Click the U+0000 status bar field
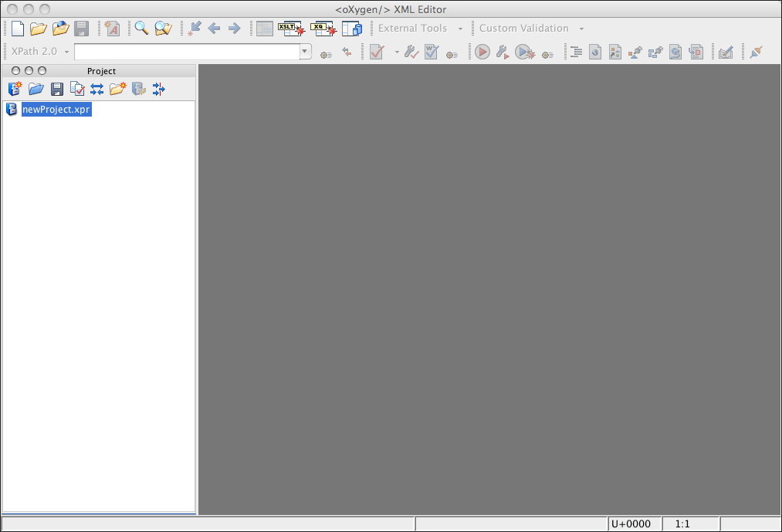Viewport: 782px width, 532px height. pos(635,524)
